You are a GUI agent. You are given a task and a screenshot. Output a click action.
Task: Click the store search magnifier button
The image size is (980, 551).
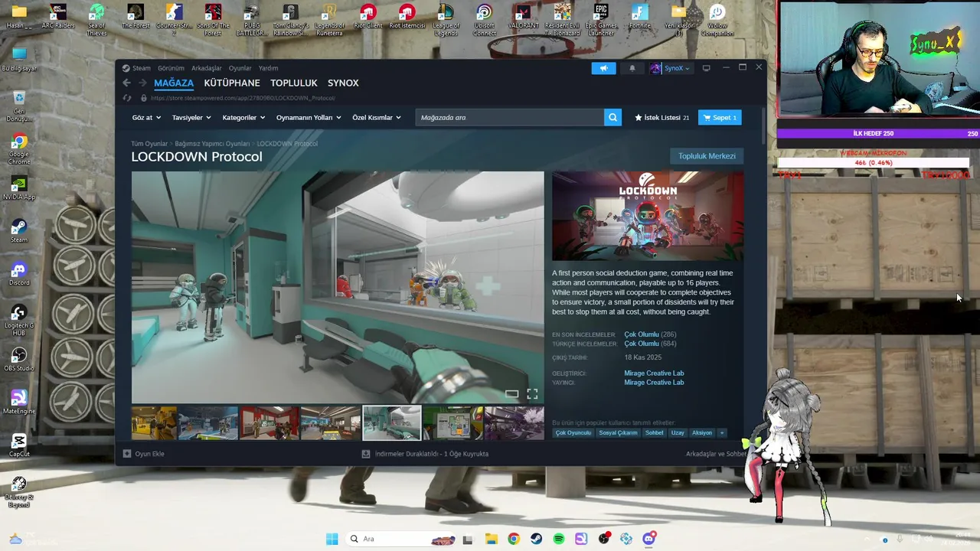[612, 117]
